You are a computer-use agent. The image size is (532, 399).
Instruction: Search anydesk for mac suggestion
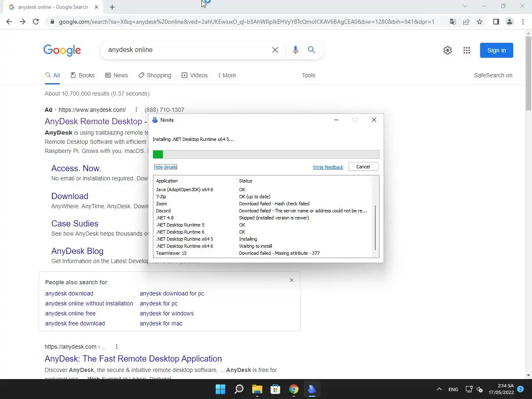(x=161, y=323)
